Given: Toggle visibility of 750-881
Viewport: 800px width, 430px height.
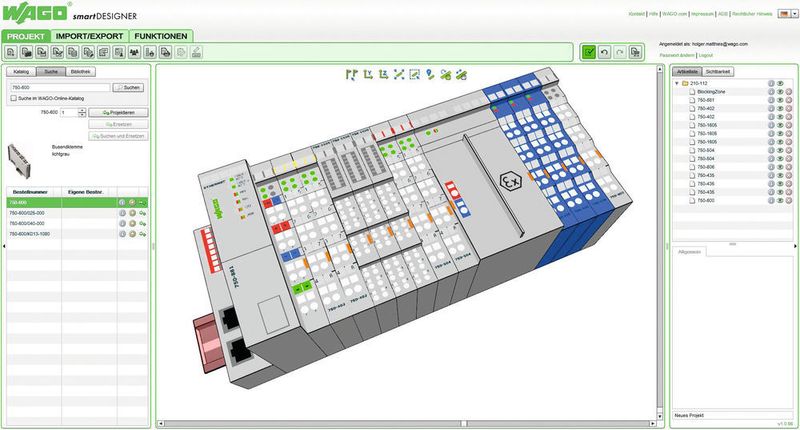Looking at the screenshot, I should point(780,100).
